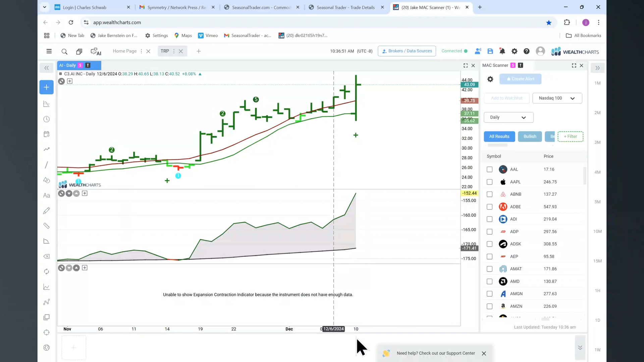Open MAC Scanner settings gear

(490, 79)
